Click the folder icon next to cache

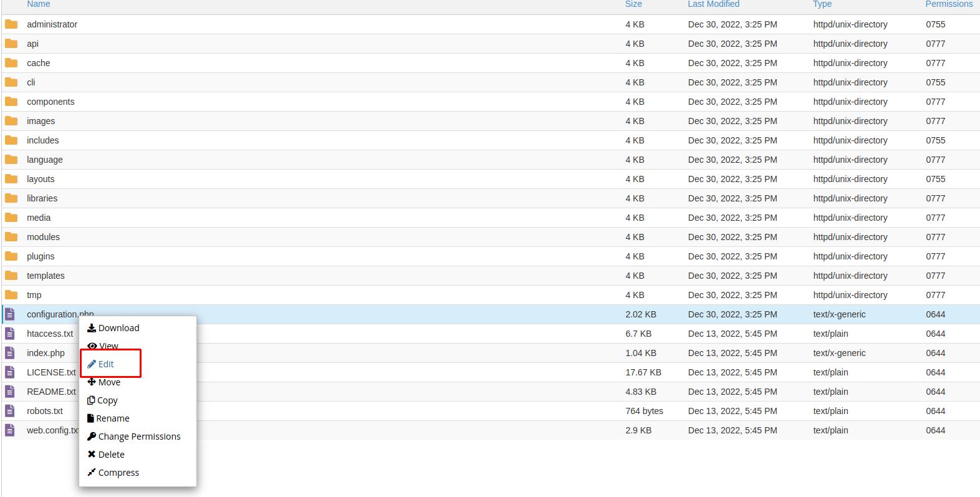11,63
